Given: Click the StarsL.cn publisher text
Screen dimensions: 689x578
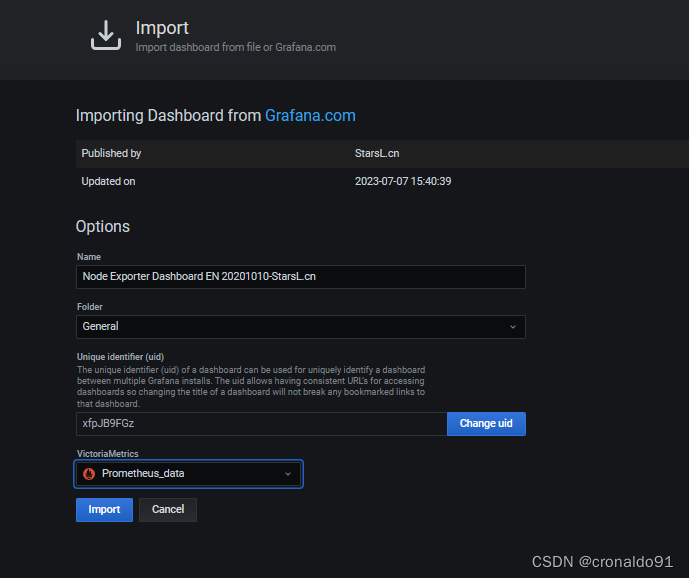Looking at the screenshot, I should coord(377,153).
